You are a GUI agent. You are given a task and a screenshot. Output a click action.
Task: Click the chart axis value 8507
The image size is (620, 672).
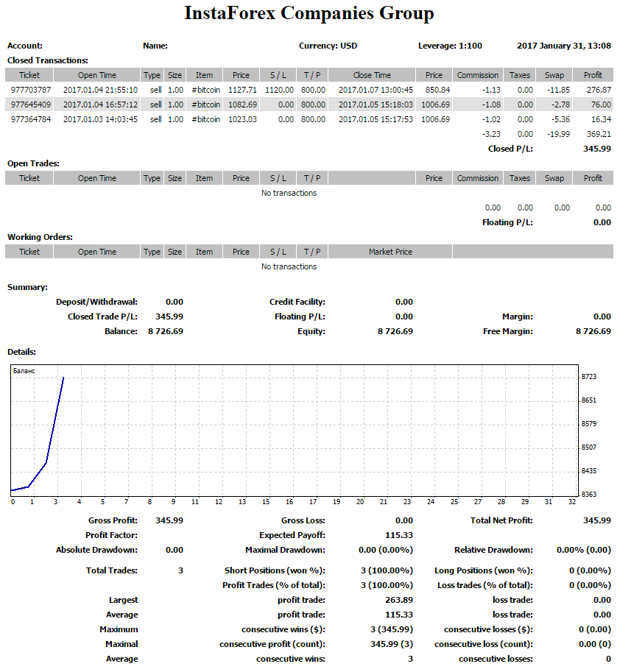click(x=588, y=448)
